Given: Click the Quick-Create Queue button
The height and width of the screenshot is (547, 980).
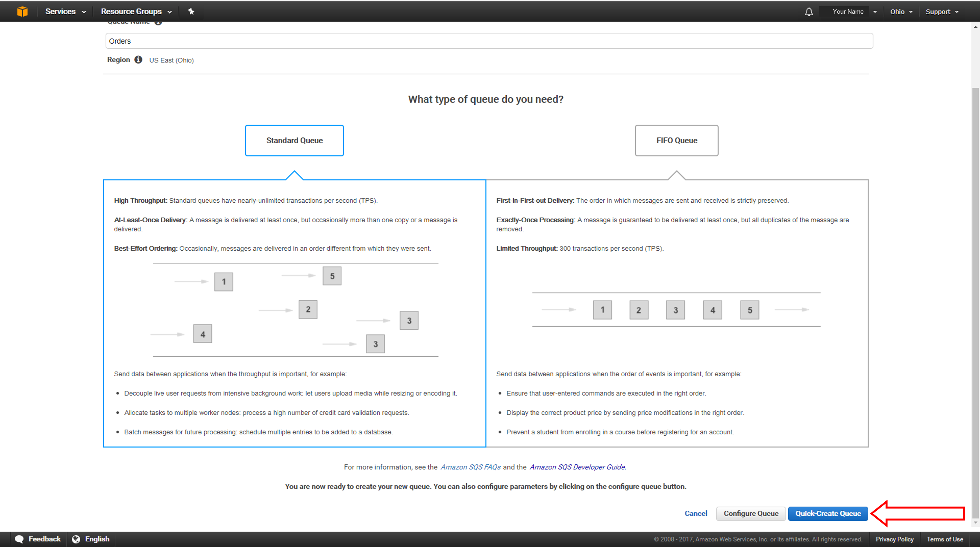Looking at the screenshot, I should (x=827, y=513).
